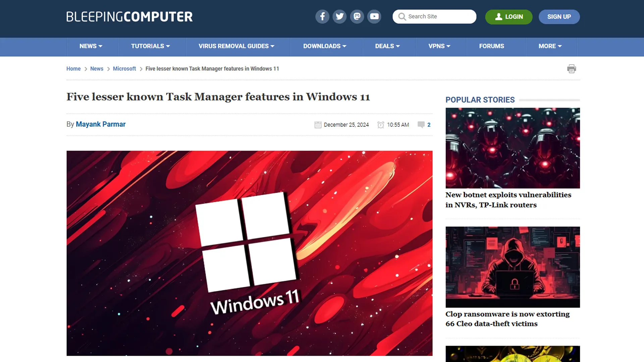The height and width of the screenshot is (362, 644).
Task: Click the print article icon
Action: (572, 69)
